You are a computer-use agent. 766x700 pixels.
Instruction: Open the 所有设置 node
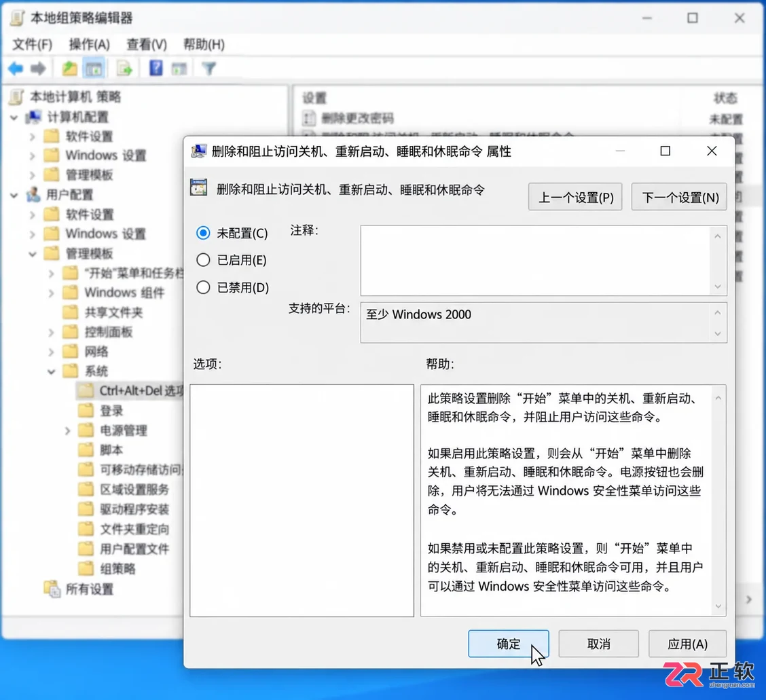90,589
